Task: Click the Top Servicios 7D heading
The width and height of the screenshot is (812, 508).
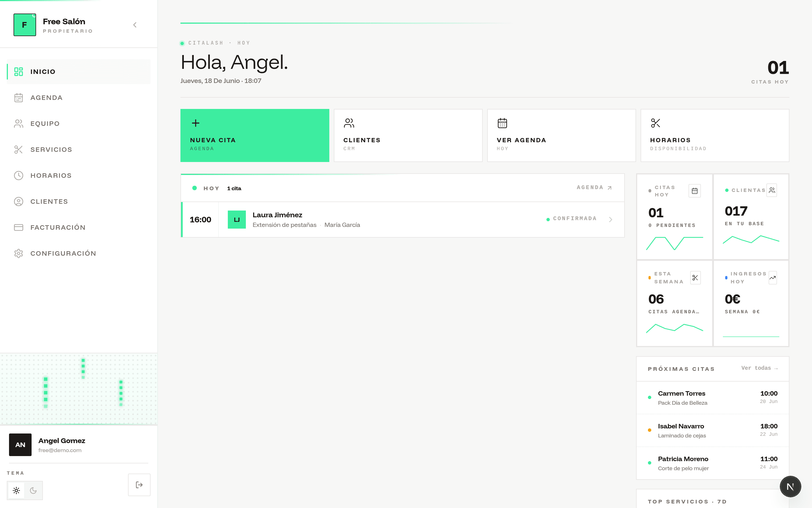Action: 687,502
